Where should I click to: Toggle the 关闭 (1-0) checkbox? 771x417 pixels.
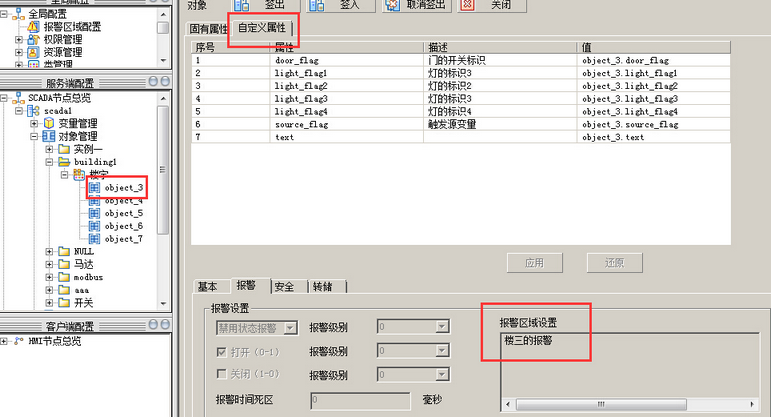pyautogui.click(x=221, y=374)
